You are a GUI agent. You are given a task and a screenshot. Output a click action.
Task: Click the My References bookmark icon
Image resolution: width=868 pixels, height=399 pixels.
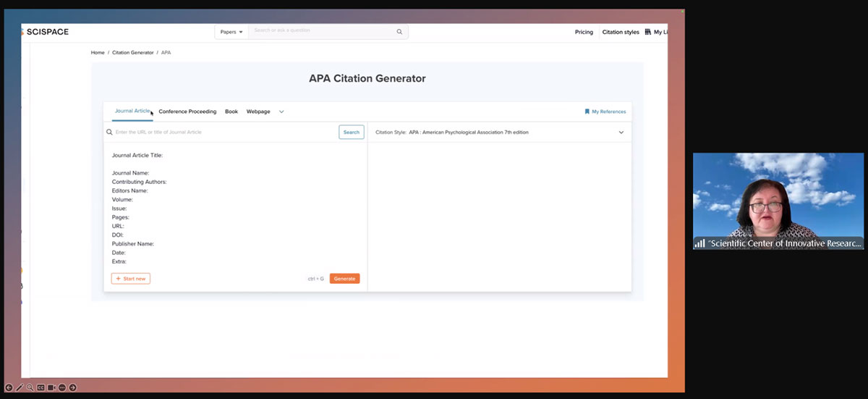[x=587, y=112]
